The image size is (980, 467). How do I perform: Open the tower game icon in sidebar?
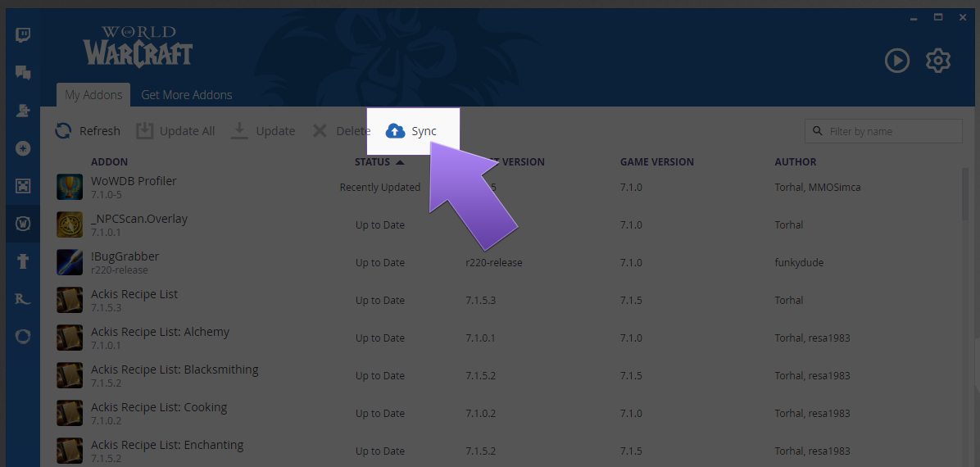[23, 261]
